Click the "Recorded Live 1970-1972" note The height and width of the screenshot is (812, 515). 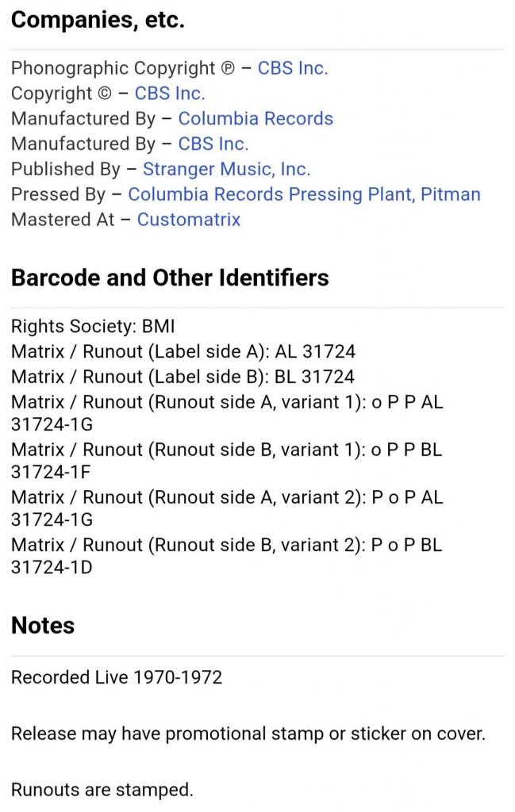tap(117, 677)
